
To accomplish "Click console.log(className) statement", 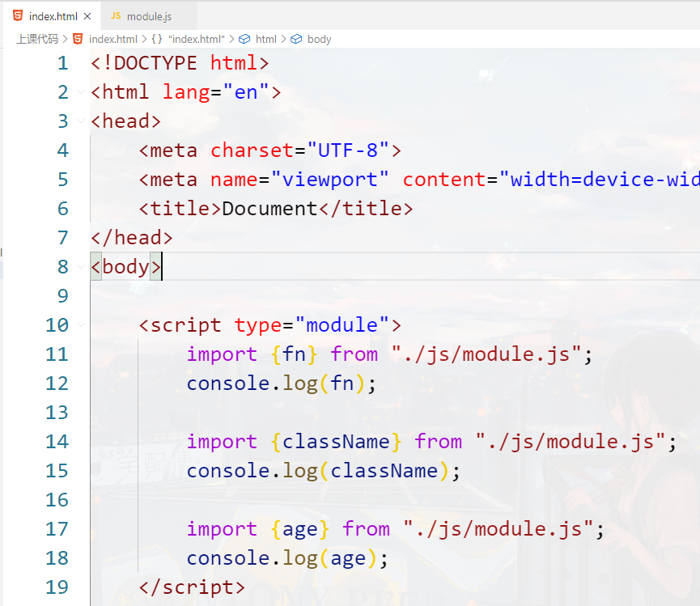I will click(x=323, y=471).
